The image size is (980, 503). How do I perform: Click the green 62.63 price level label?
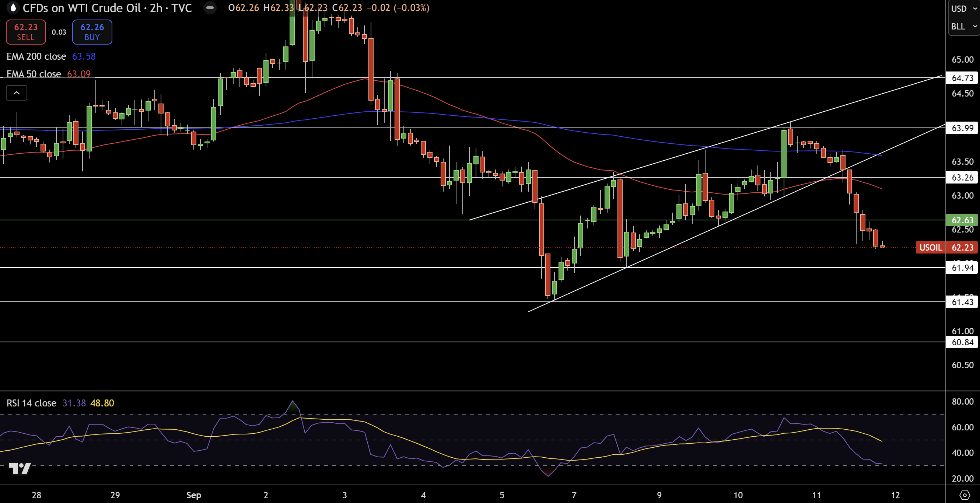962,220
